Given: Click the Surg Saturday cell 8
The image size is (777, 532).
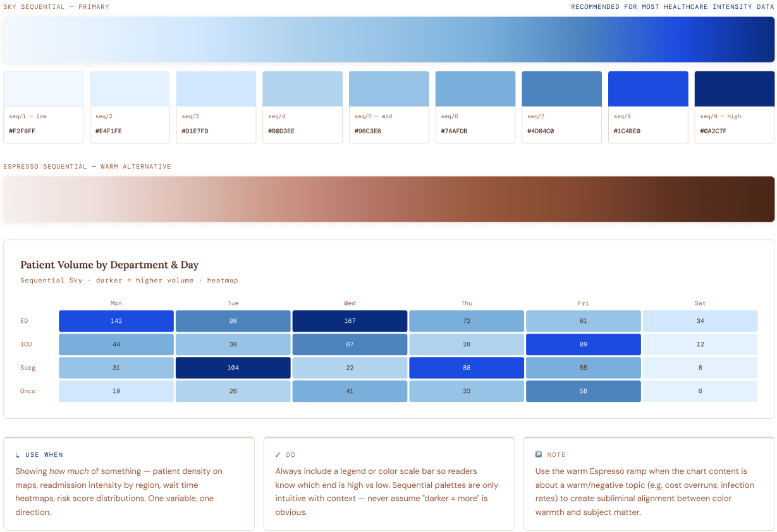Looking at the screenshot, I should tap(701, 368).
